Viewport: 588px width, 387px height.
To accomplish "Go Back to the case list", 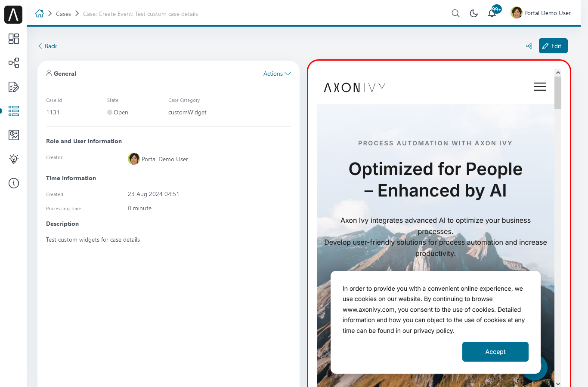I will (47, 46).
